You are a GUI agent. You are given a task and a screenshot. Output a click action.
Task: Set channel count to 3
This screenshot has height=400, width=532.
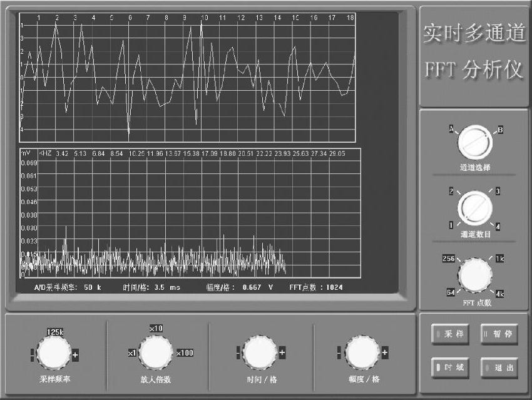pyautogui.click(x=498, y=191)
